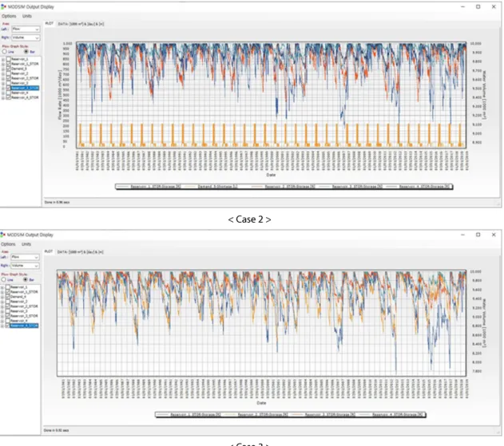Click MODSIM app icon in Case 3 window
This screenshot has width=504, height=446.
point(3,235)
